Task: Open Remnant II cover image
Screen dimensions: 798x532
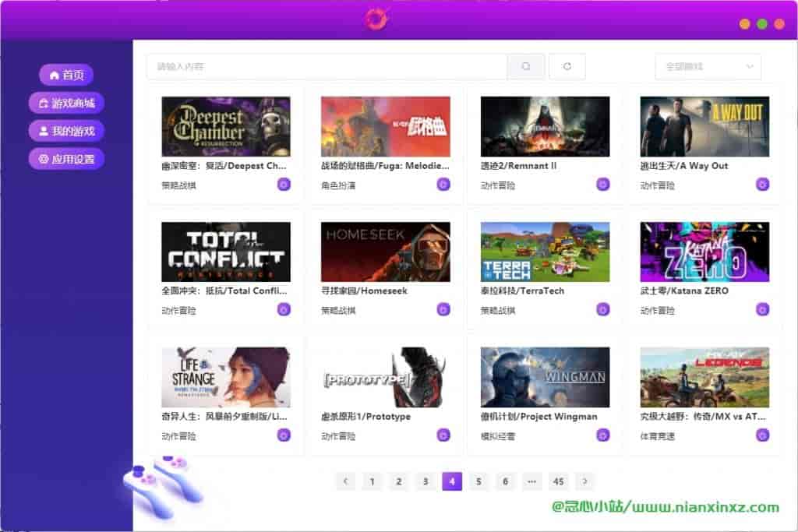Action: (x=545, y=127)
